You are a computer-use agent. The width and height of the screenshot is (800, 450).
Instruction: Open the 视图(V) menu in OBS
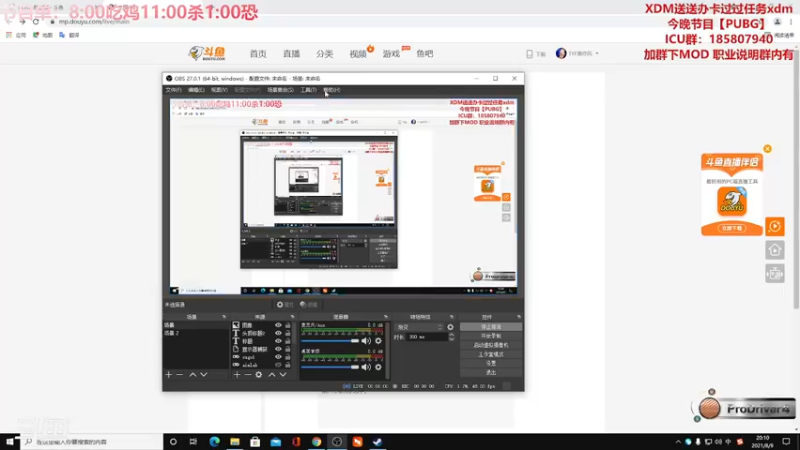219,90
